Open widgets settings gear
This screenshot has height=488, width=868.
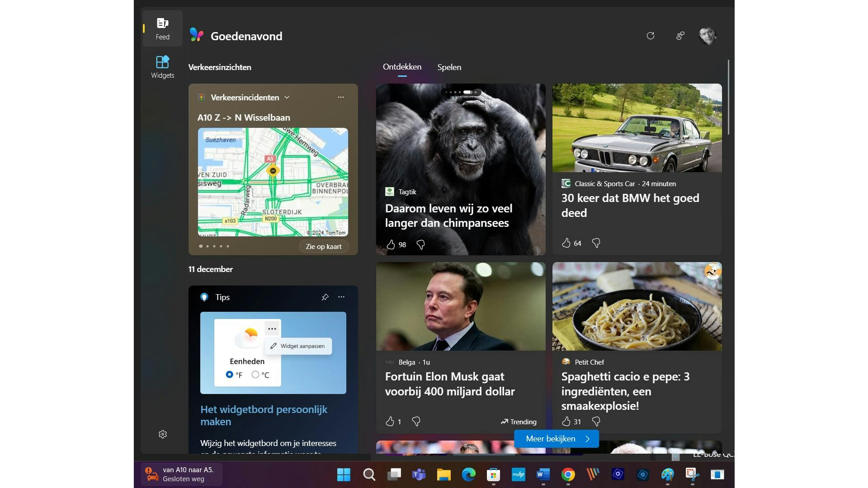click(163, 434)
